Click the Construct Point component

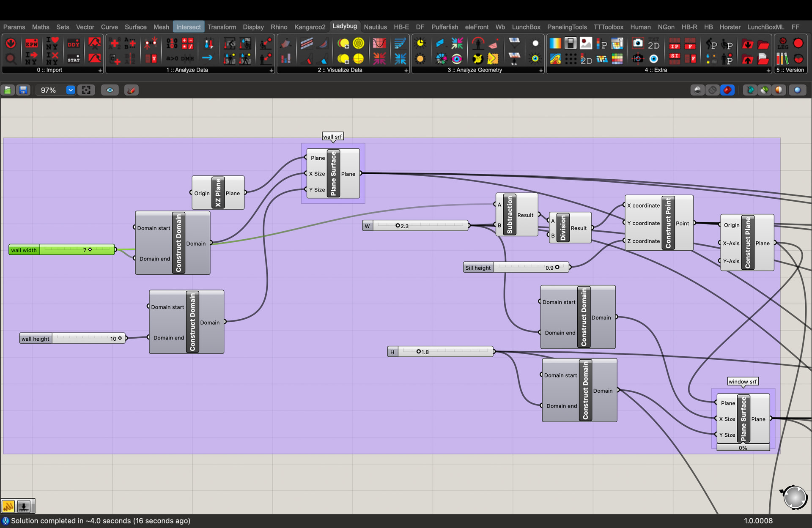tap(659, 223)
